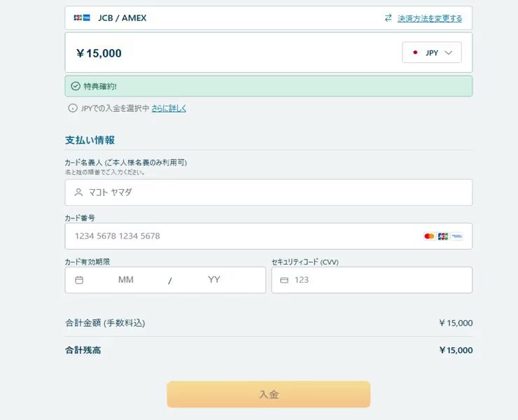Click the info icon next to JPYでの入金を選択中
Viewport: 518px width, 420px height.
[x=72, y=108]
